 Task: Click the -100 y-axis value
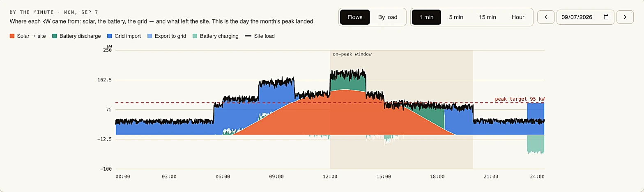point(106,169)
